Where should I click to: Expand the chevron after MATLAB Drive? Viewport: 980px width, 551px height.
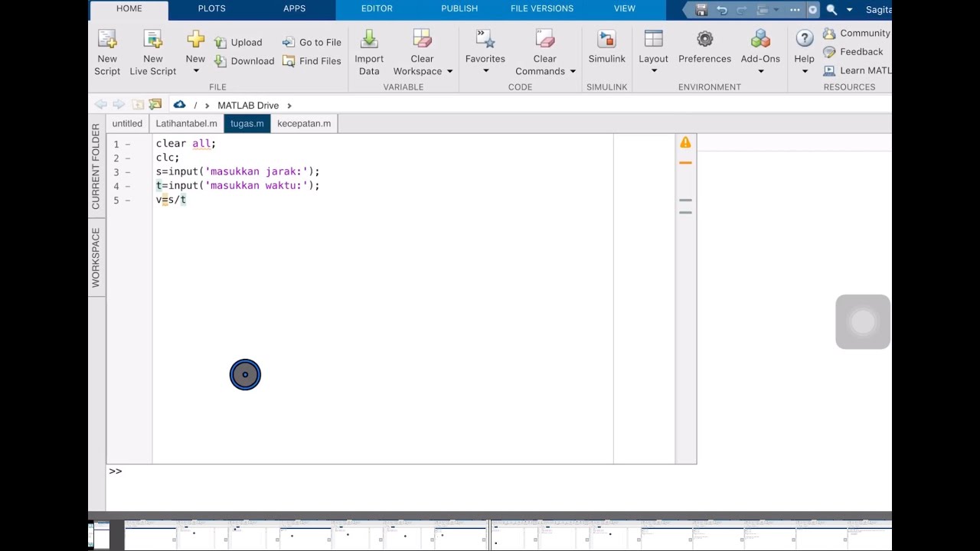pos(289,106)
